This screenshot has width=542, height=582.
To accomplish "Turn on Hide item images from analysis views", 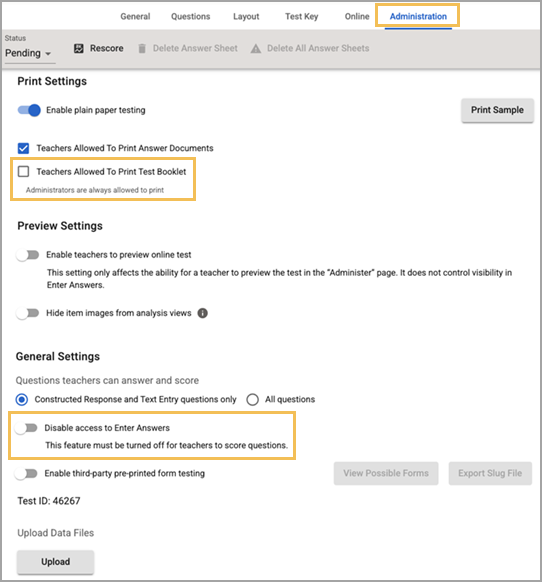I will tap(27, 313).
